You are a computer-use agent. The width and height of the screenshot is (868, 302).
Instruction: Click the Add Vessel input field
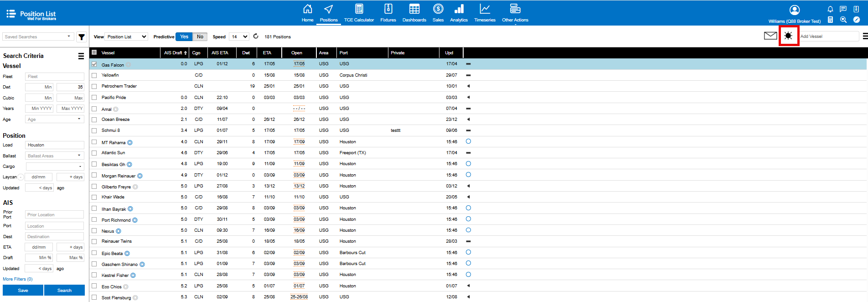point(828,36)
